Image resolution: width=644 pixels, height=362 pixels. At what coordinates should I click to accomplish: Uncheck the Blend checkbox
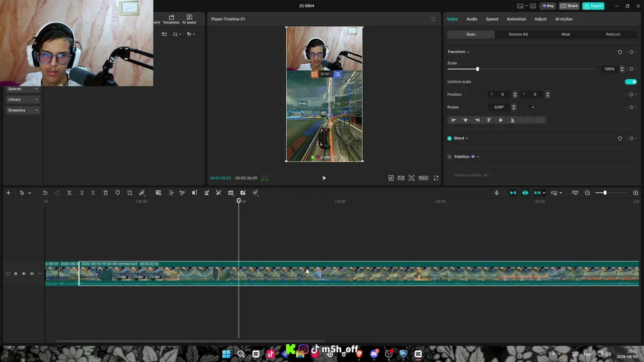(x=450, y=138)
